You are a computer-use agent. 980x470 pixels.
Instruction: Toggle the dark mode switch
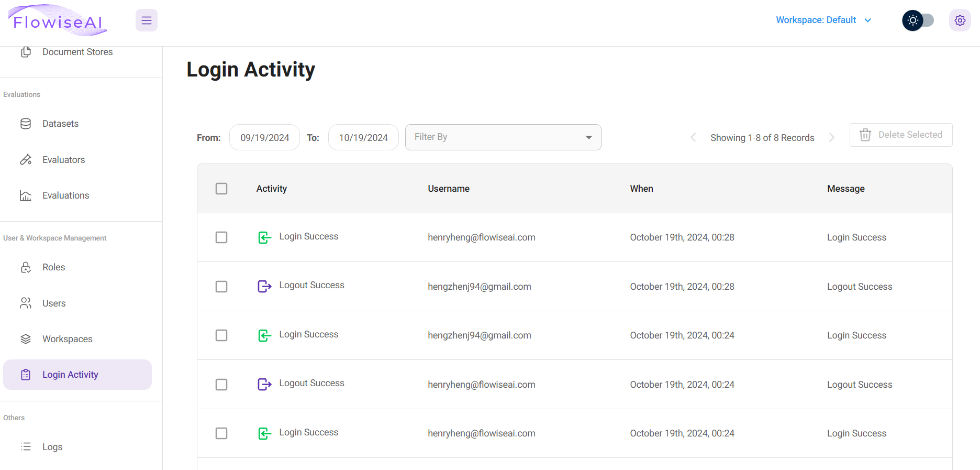point(918,20)
